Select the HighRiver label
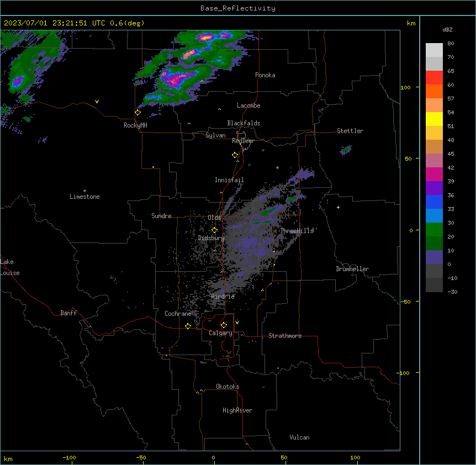Viewport: 476px width, 465px height. pyautogui.click(x=237, y=410)
